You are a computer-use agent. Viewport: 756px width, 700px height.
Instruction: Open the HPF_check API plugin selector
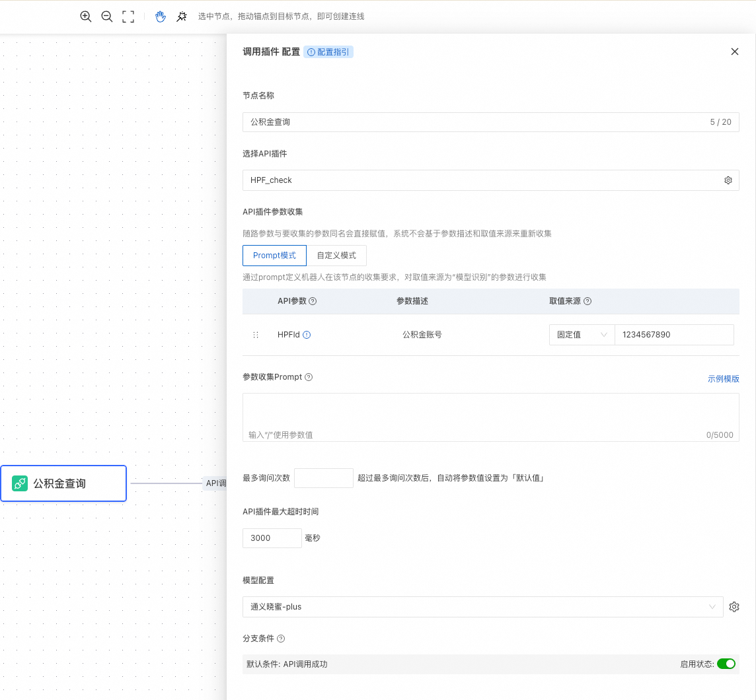(x=491, y=180)
